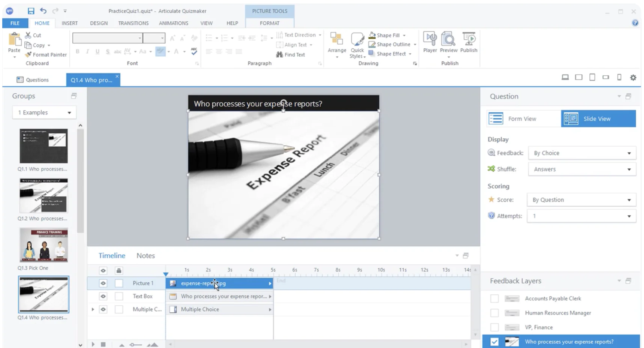Image resolution: width=644 pixels, height=348 pixels.
Task: Switch to phone landscape preview icon
Action: pos(606,77)
